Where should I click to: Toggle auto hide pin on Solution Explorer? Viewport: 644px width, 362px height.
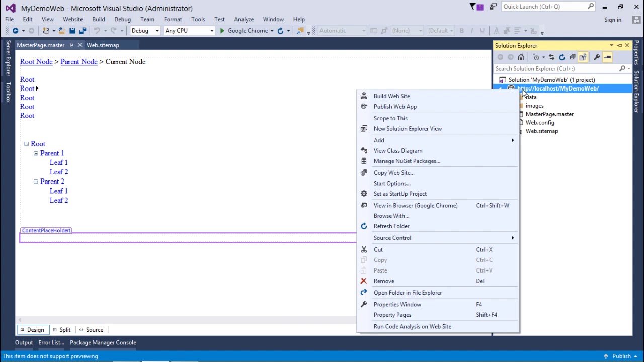619,46
